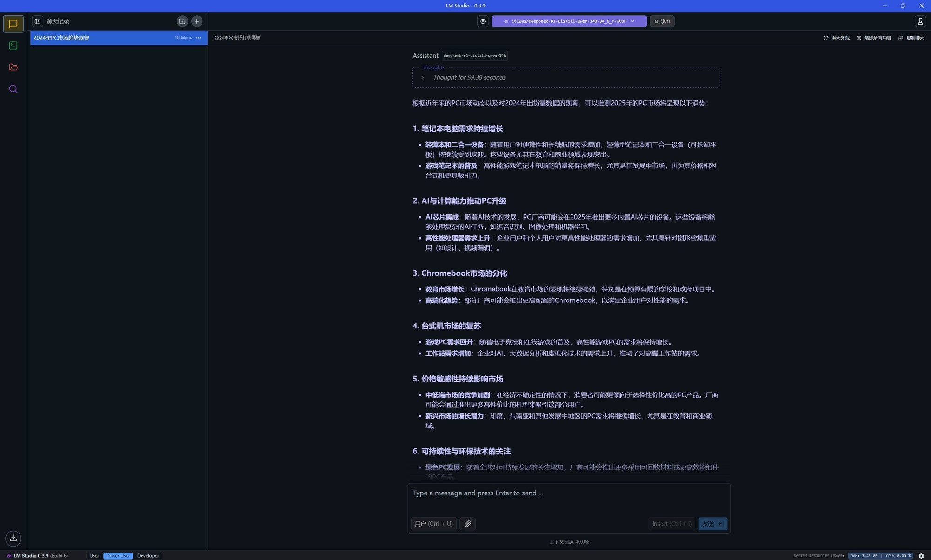Click the Eject model button
Image resolution: width=931 pixels, height=560 pixels.
tap(662, 21)
